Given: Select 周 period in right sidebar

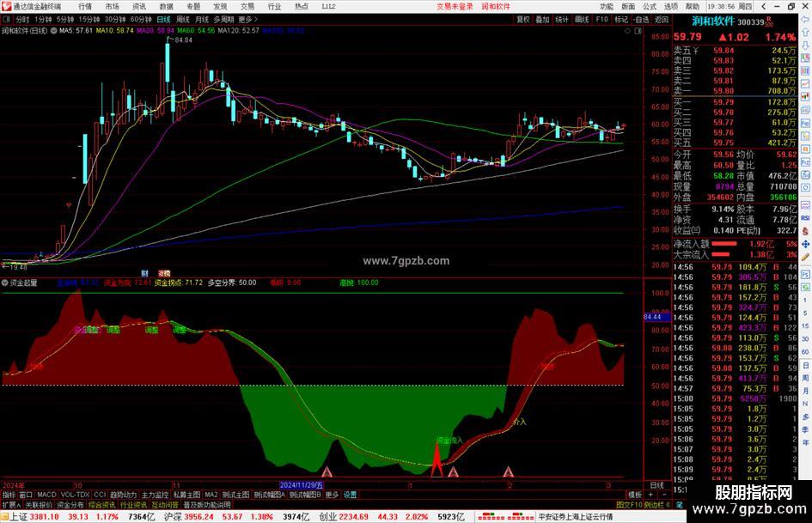Looking at the screenshot, I should point(805,378).
